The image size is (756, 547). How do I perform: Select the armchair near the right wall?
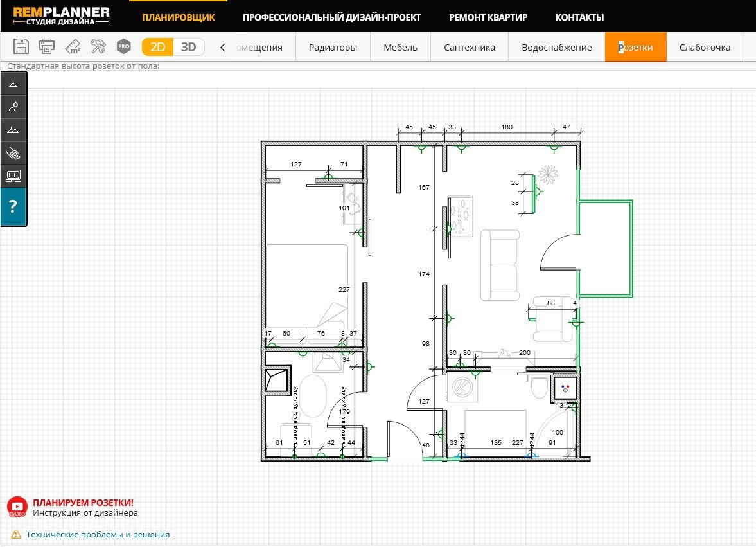point(552,319)
